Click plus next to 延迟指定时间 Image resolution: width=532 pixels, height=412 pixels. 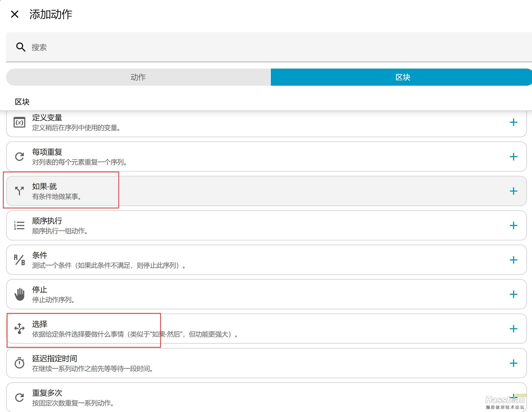tap(513, 363)
